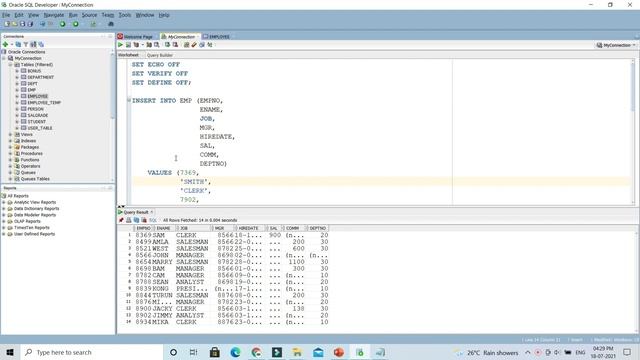Click the SQL Tuning Advisor icon
This screenshot has height=360, width=640.
(156, 45)
